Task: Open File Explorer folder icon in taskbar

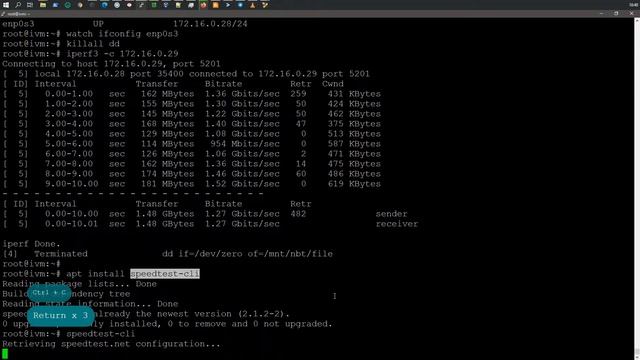Action: (x=43, y=5)
